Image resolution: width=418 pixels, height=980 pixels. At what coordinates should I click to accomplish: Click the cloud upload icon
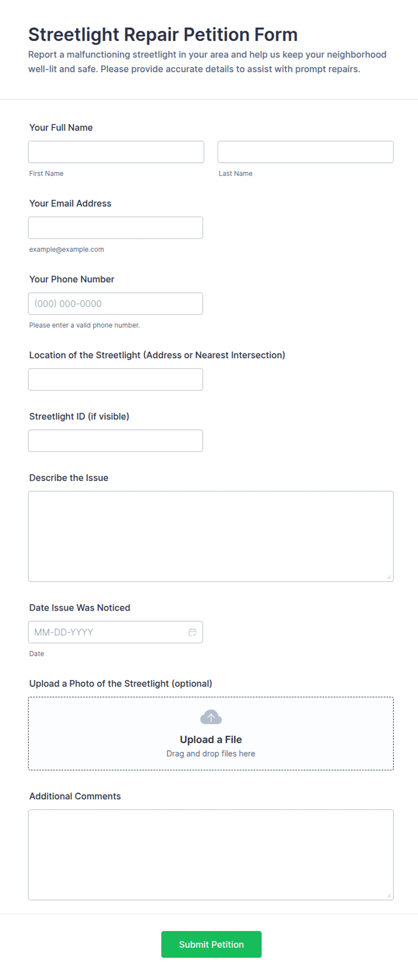pos(211,717)
